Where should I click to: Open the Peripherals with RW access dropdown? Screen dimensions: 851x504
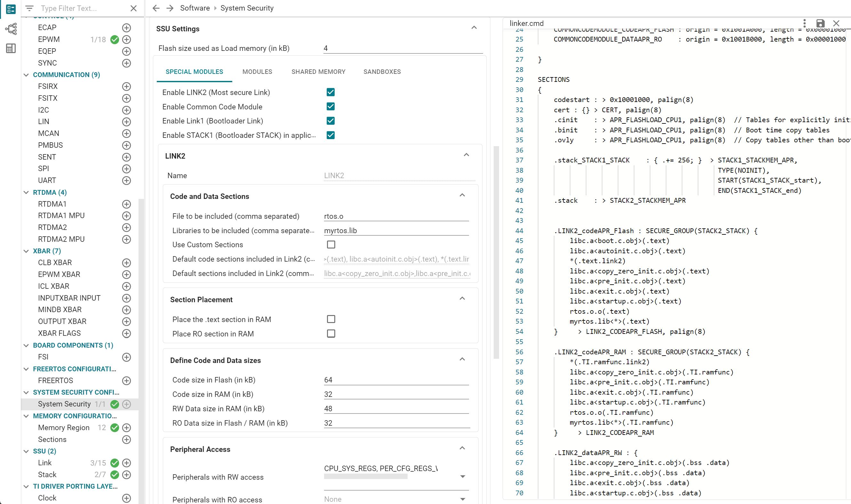point(462,476)
